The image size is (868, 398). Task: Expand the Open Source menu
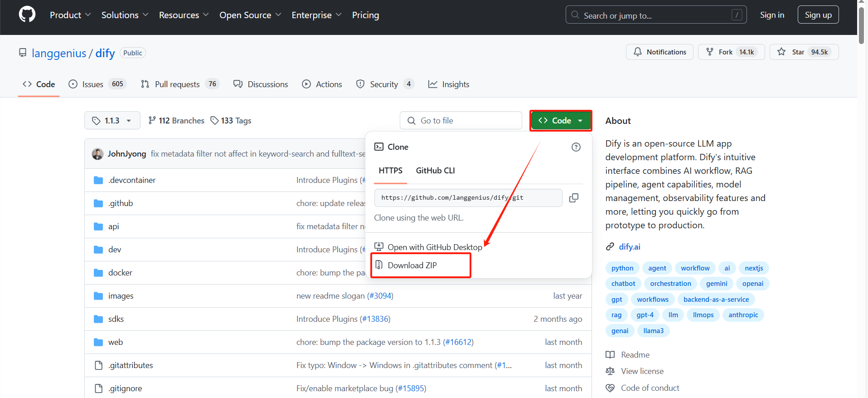(250, 15)
